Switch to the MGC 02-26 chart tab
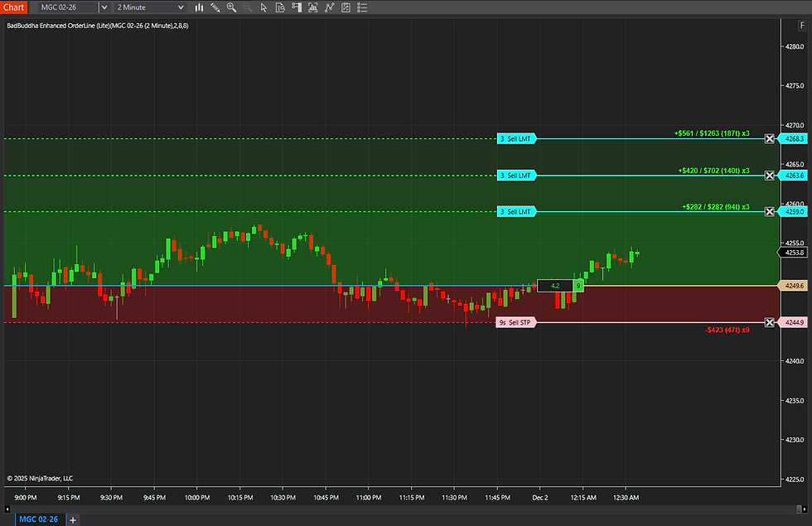 [39, 519]
